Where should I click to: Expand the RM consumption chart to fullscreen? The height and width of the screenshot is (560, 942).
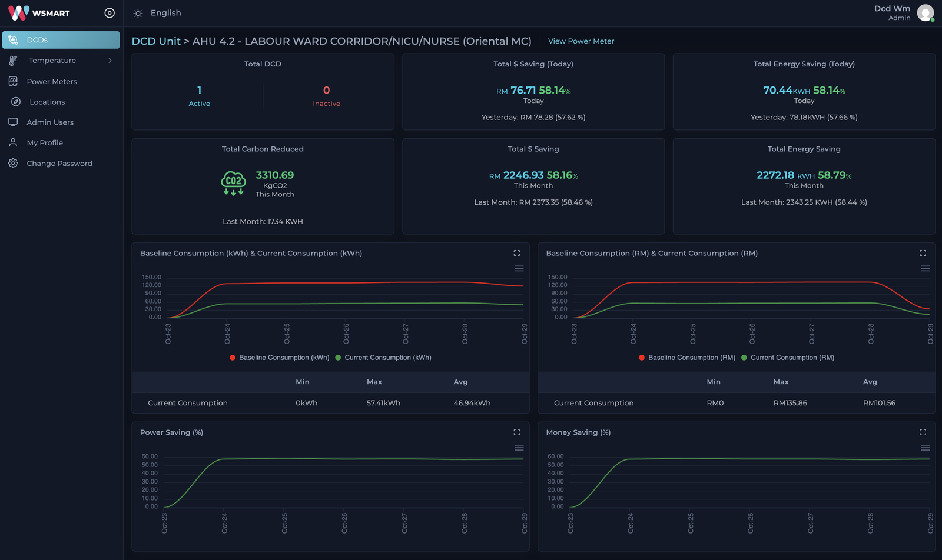click(923, 253)
